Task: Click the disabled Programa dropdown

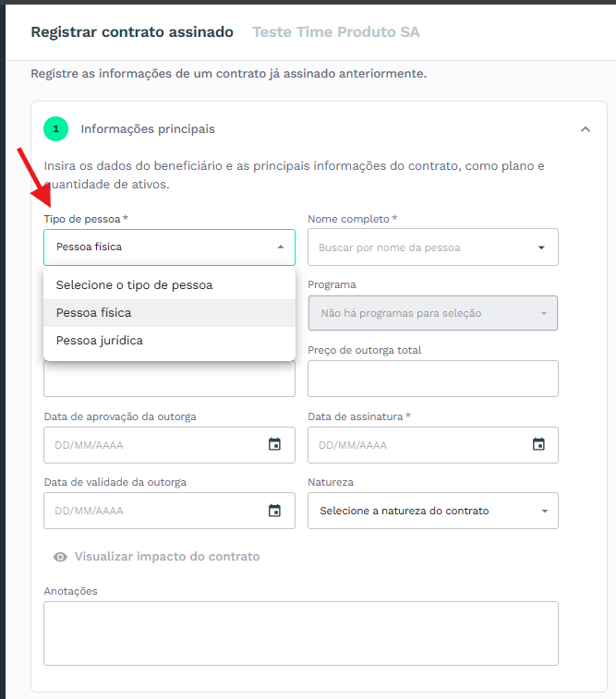Action: [x=433, y=313]
